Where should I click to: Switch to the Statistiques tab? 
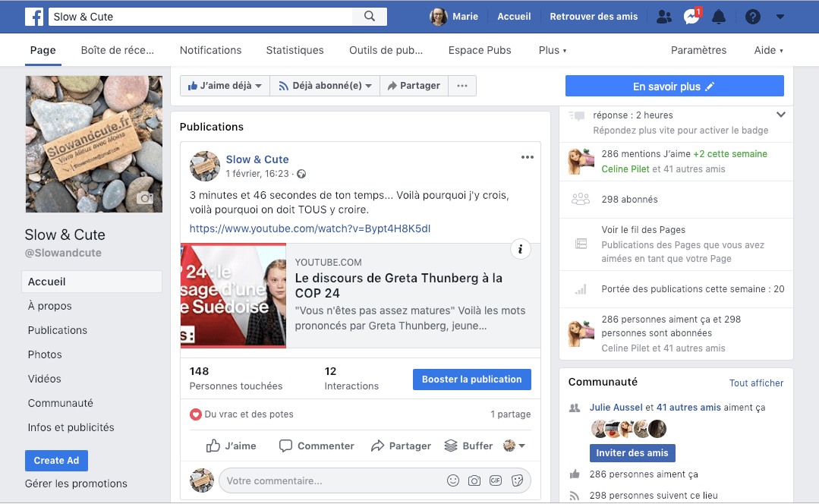[x=295, y=50]
